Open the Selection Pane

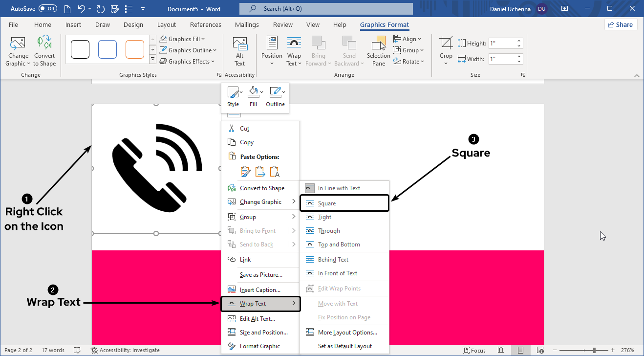379,51
